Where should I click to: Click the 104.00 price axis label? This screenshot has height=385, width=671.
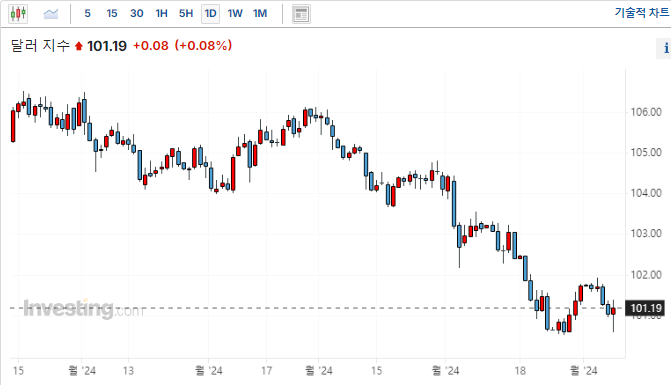(x=646, y=193)
